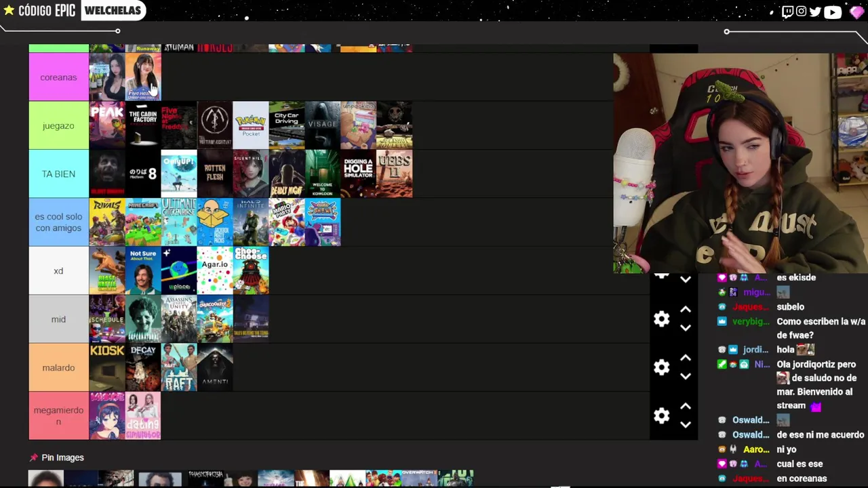Select the Overcooked 2 thumbnail
Viewport: 868px width, 488px height.
(215, 319)
